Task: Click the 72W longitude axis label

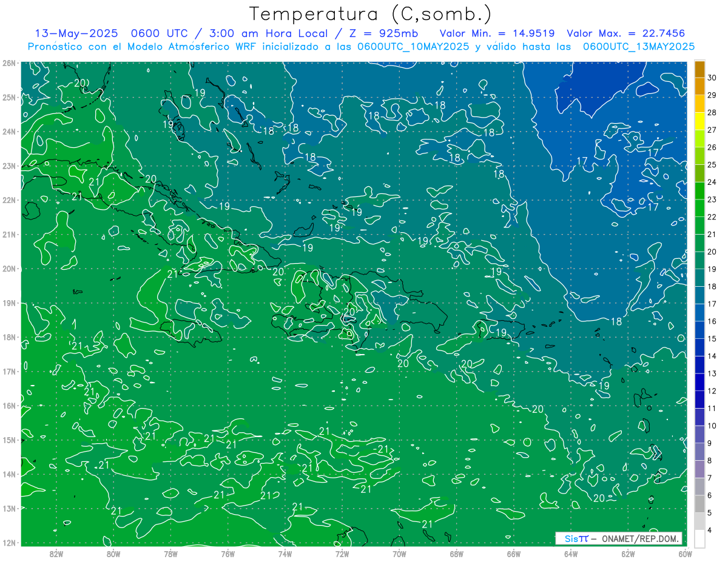Action: coord(342,554)
